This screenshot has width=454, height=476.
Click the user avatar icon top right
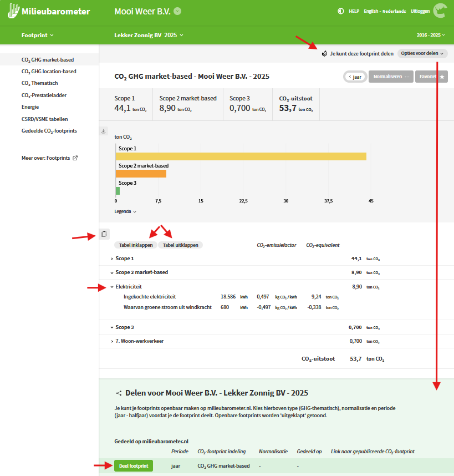(x=440, y=11)
